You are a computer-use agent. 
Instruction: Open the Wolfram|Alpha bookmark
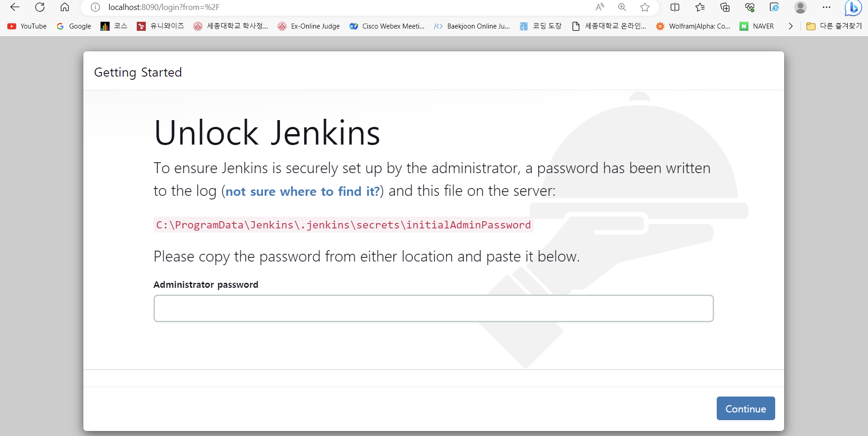coord(693,26)
